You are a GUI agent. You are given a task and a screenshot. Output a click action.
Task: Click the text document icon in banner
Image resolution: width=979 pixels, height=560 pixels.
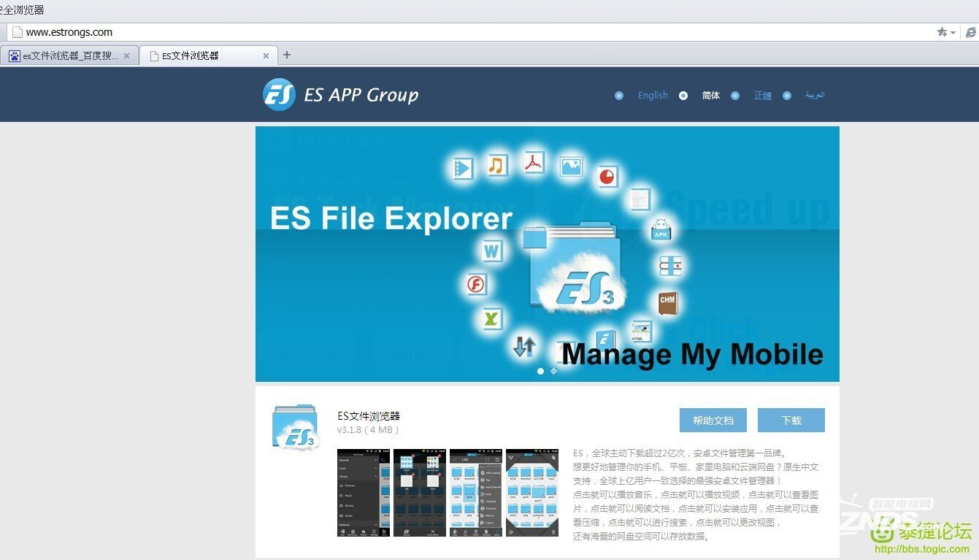pyautogui.click(x=640, y=199)
